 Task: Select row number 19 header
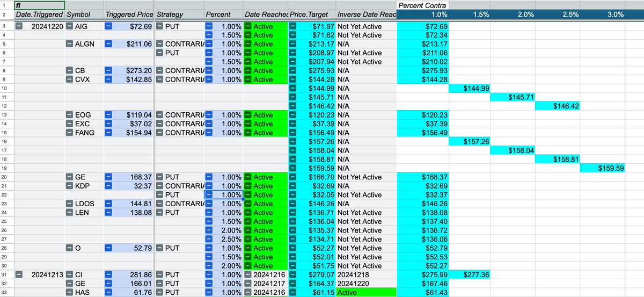(x=7, y=168)
